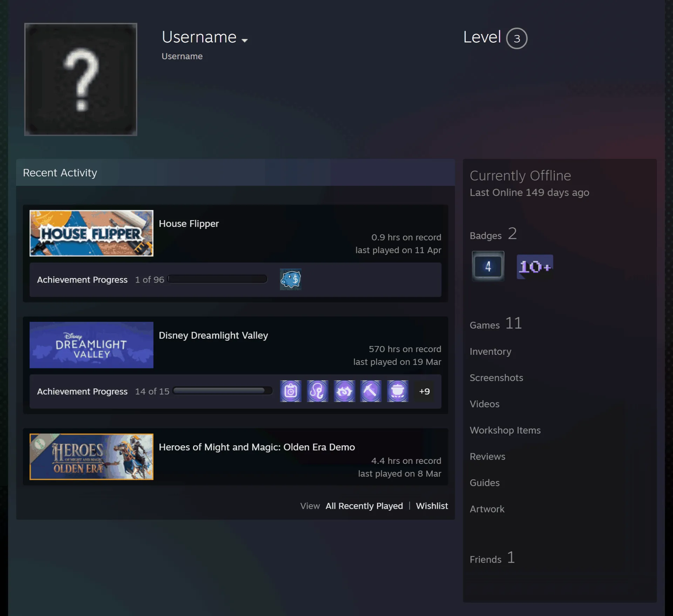Click the Level 3 circle badge

(517, 38)
